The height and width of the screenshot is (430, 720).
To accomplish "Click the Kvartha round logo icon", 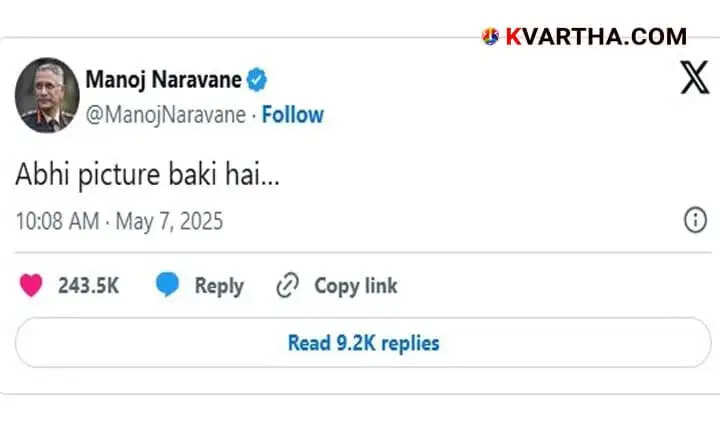I will [491, 37].
